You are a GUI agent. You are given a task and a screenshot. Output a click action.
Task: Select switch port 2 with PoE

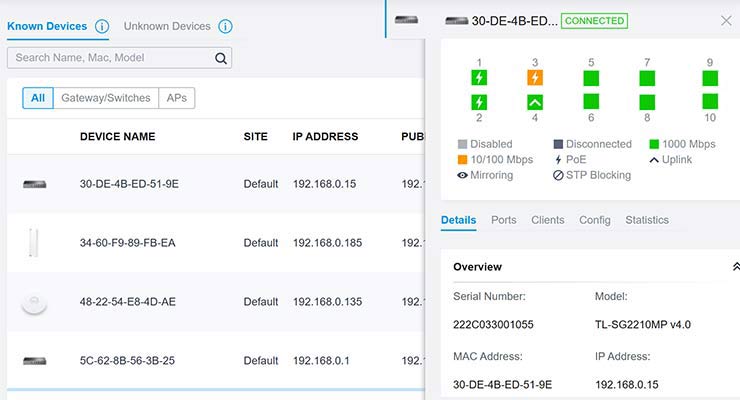coord(479,101)
